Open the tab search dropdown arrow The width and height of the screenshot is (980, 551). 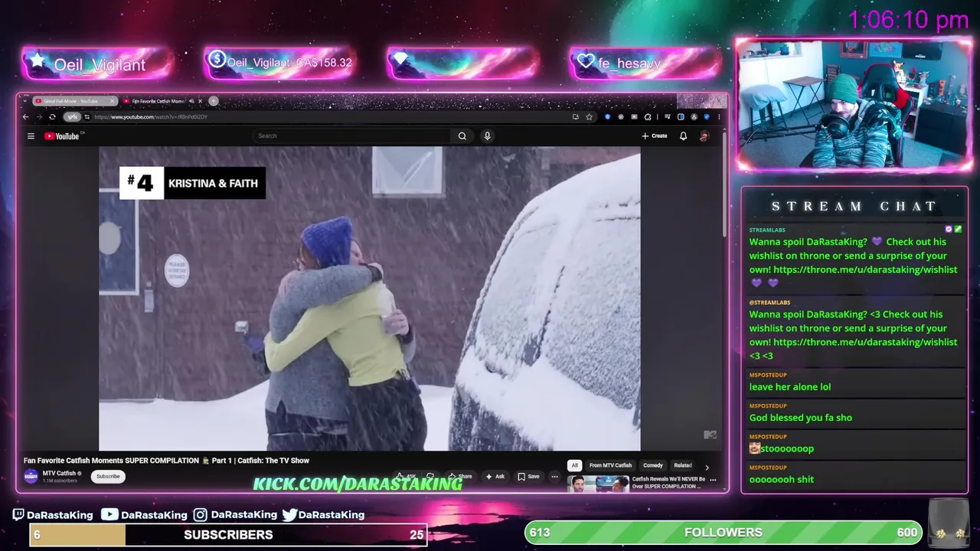[25, 101]
